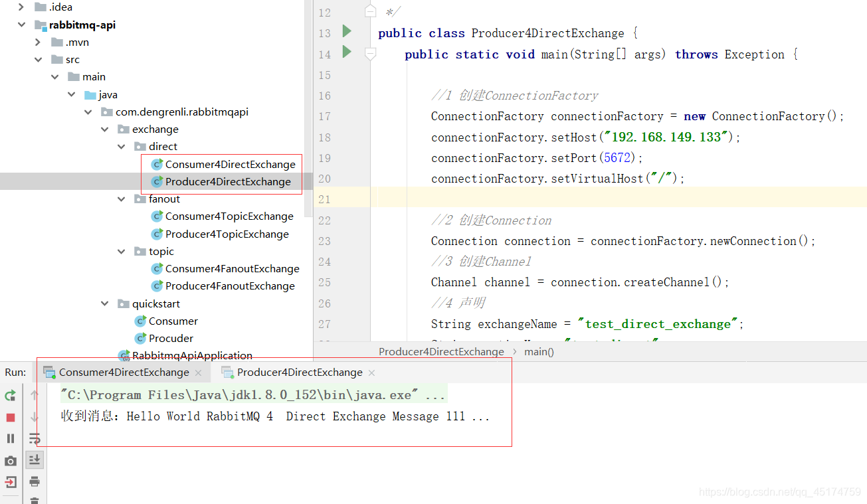Toggle soft-wrap in the Run console
This screenshot has height=504, width=867.
pyautogui.click(x=35, y=438)
